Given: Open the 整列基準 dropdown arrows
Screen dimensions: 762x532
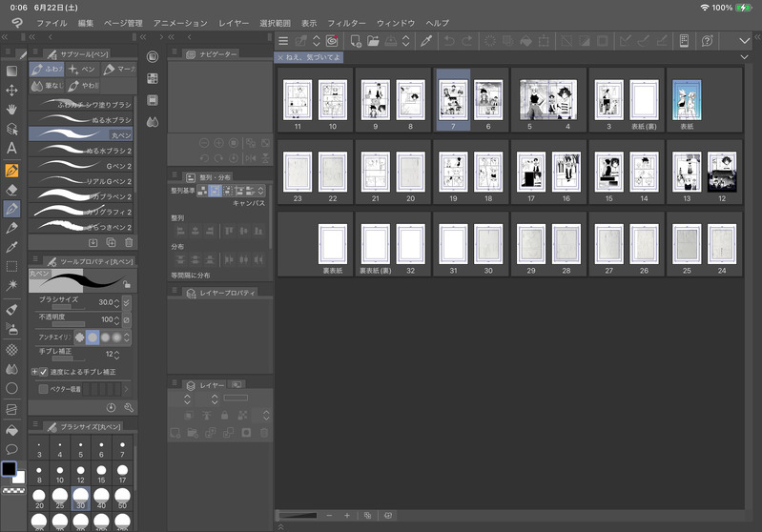Looking at the screenshot, I should (260, 192).
